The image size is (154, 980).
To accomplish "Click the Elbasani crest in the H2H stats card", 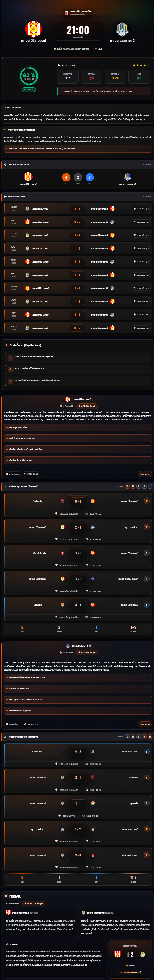I will (128, 177).
